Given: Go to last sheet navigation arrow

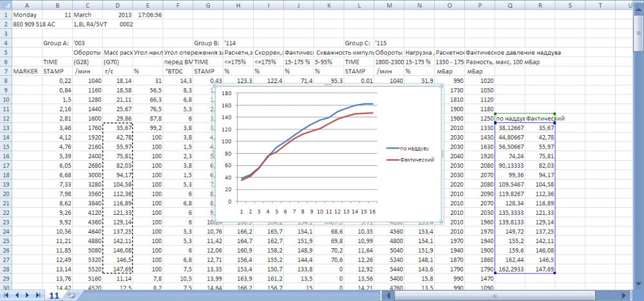Looking at the screenshot, I should point(38,295).
